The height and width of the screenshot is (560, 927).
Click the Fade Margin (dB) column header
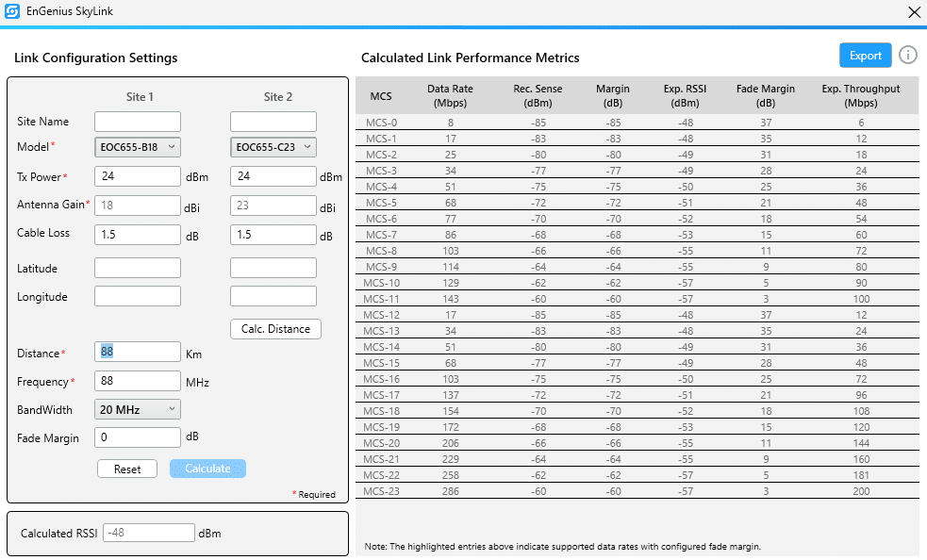pyautogui.click(x=765, y=96)
